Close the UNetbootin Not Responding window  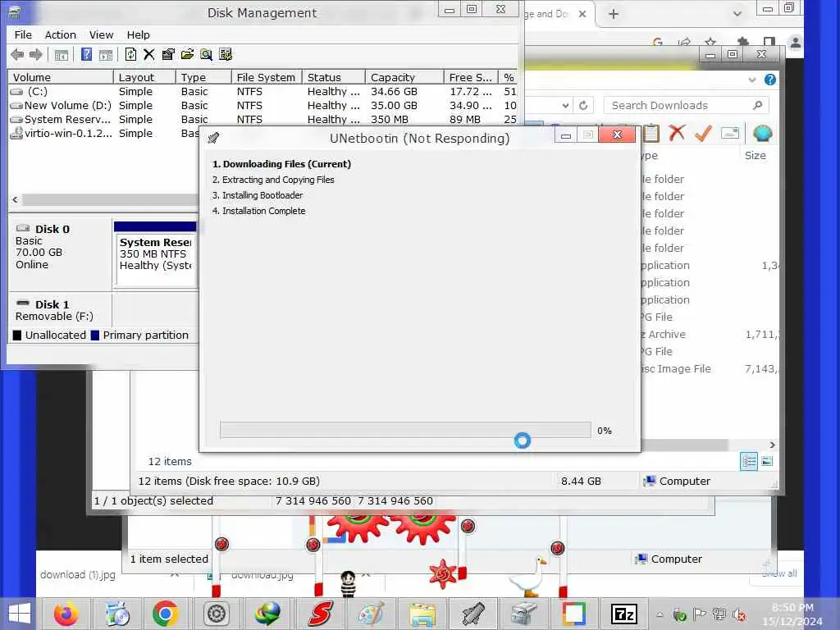coord(617,135)
